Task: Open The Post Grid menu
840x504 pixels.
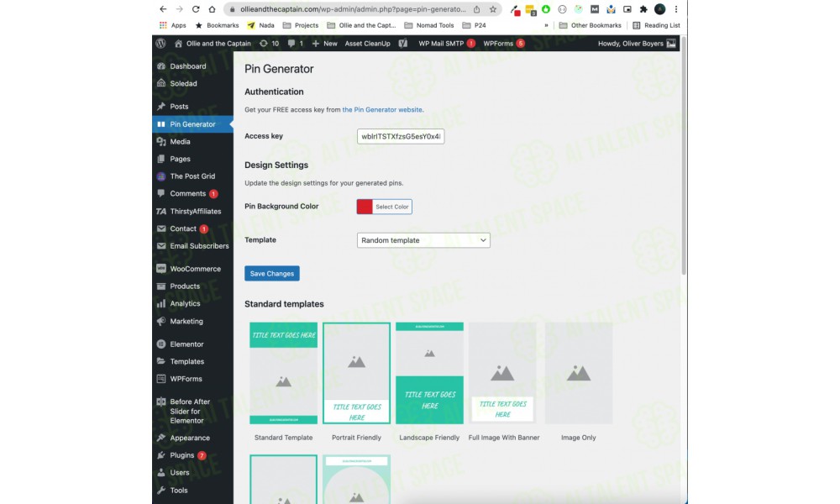Action: pos(193,176)
